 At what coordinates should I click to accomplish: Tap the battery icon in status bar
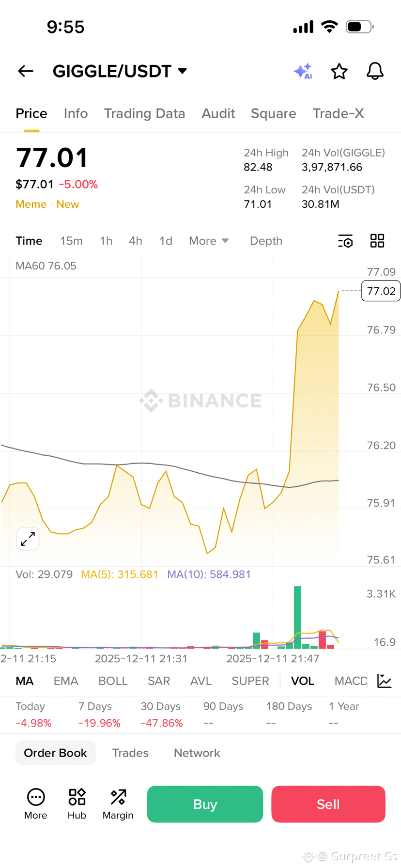(359, 27)
